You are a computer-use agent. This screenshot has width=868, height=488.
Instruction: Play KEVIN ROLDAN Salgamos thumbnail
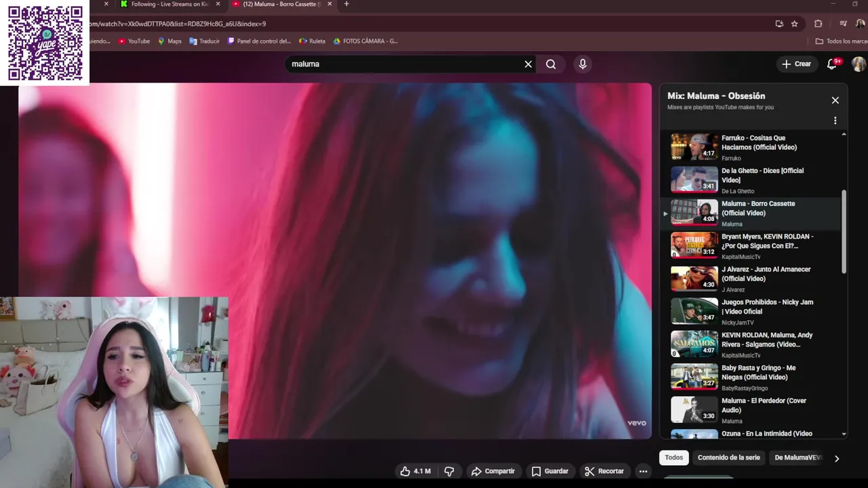click(694, 344)
